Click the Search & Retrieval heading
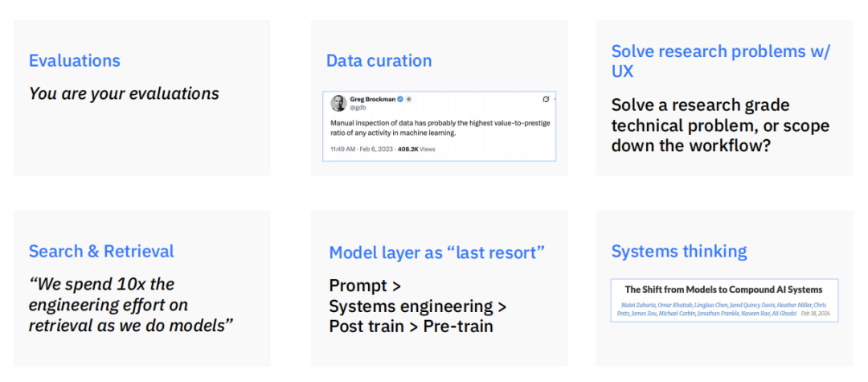This screenshot has height=382, width=868. pyautogui.click(x=101, y=252)
